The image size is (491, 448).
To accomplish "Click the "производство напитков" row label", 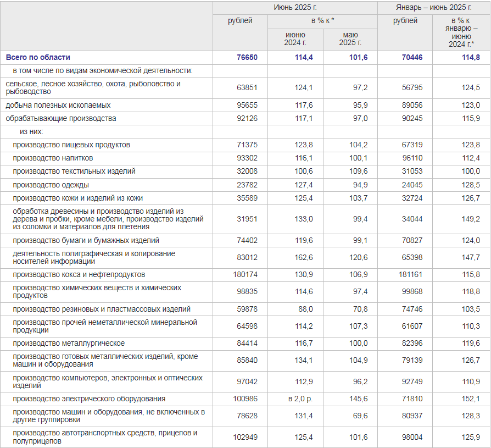I will point(49,158).
